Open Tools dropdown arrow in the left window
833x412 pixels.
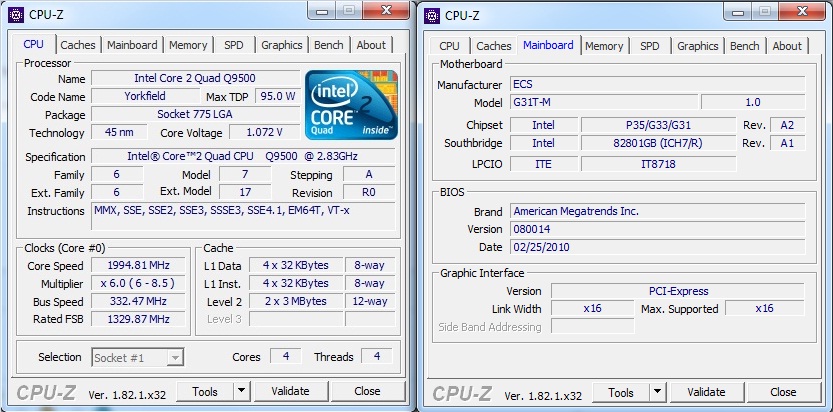(242, 392)
